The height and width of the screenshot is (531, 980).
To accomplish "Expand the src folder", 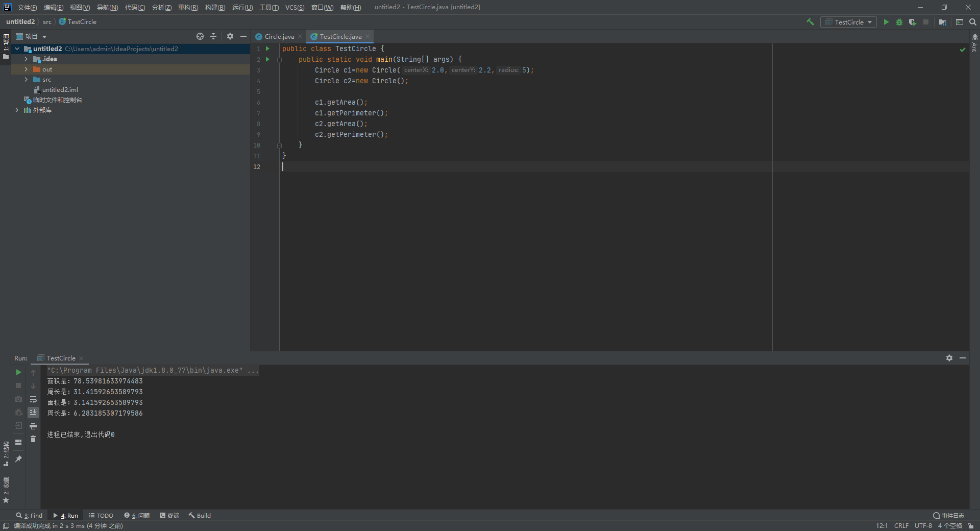I will [x=26, y=80].
